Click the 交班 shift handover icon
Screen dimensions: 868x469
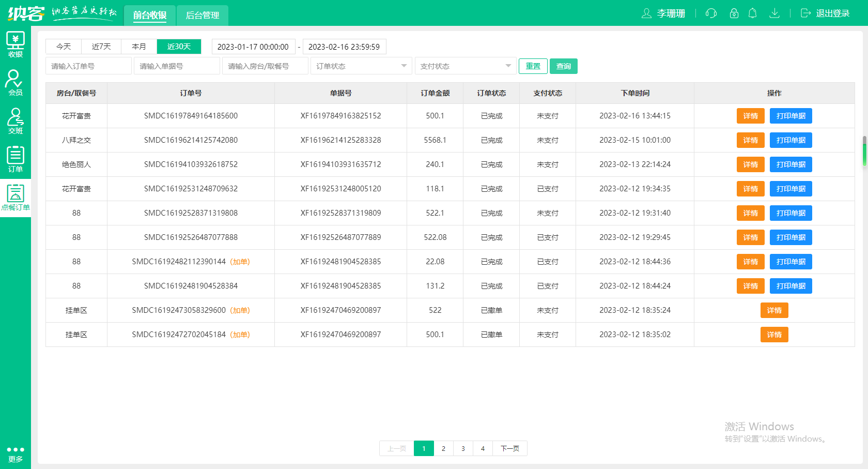[16, 121]
